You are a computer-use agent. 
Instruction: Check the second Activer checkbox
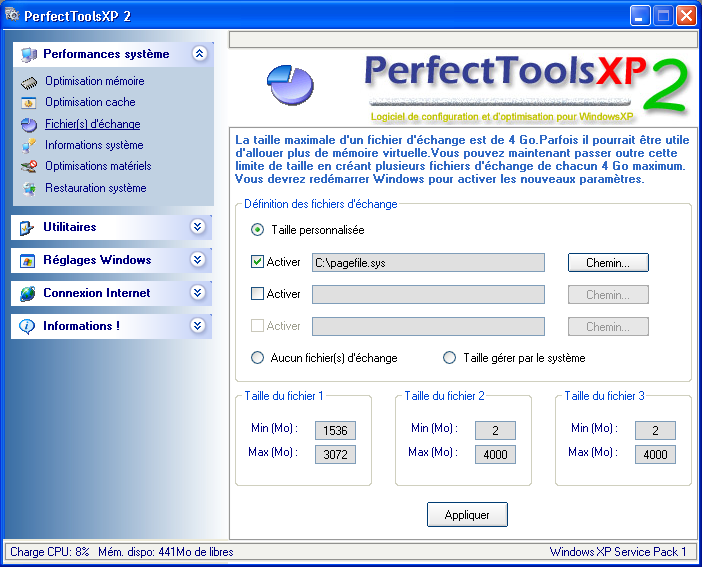257,294
